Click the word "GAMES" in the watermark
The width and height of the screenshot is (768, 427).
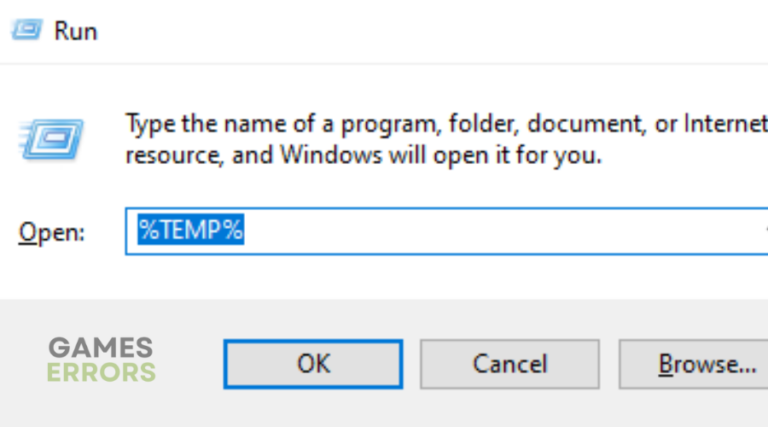point(101,348)
